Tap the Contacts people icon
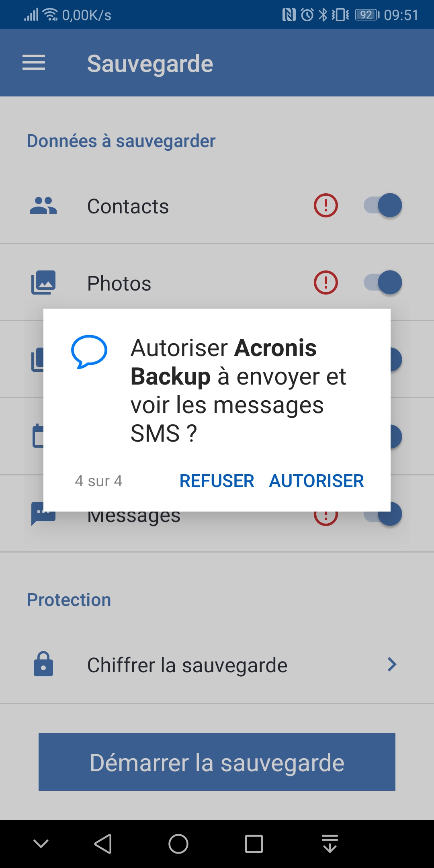This screenshot has height=868, width=434. (43, 206)
